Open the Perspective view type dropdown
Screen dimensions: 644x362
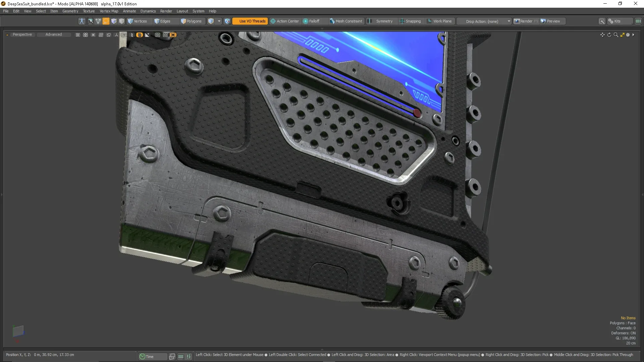tap(22, 35)
